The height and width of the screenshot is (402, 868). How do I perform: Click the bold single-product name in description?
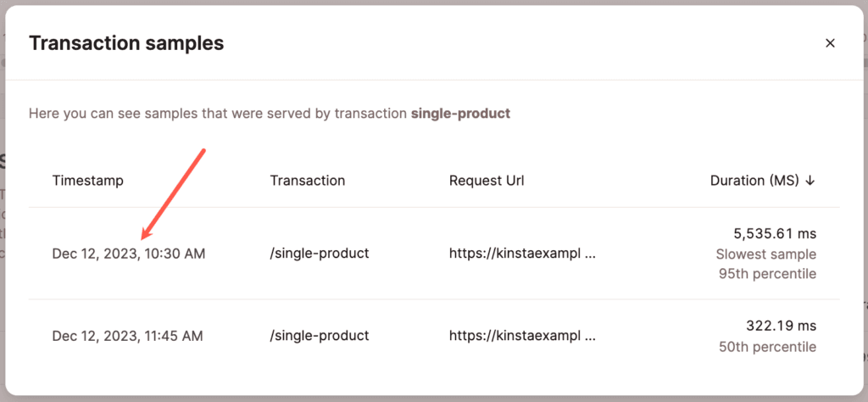460,113
